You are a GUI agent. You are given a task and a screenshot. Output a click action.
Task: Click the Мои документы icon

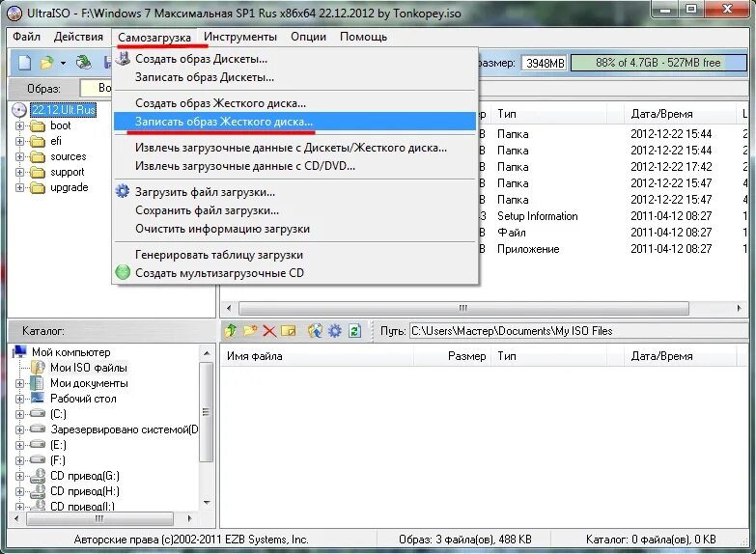coord(37,383)
